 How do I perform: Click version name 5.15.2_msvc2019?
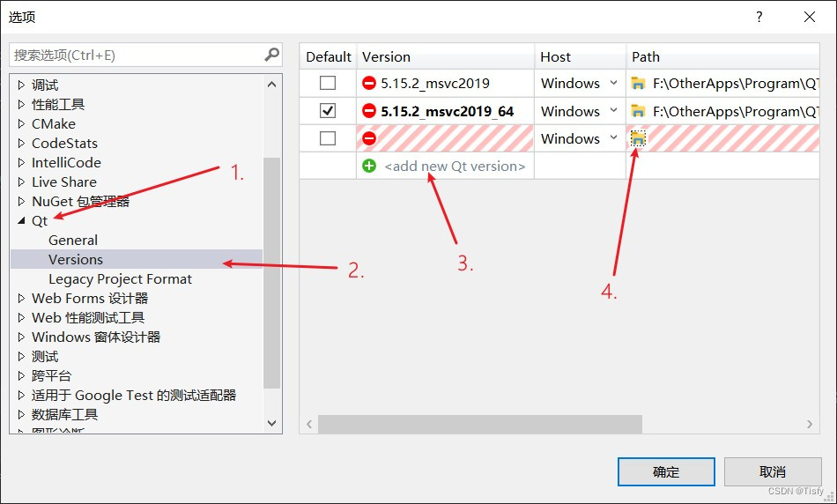(435, 84)
